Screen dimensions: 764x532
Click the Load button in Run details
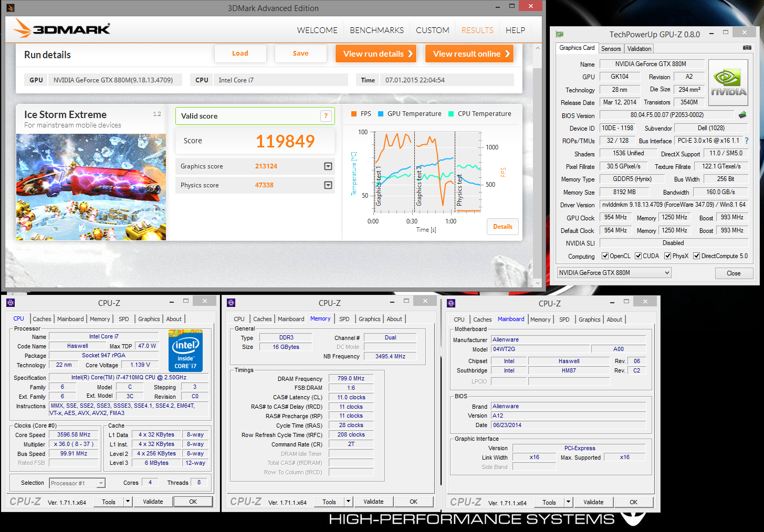(x=240, y=54)
